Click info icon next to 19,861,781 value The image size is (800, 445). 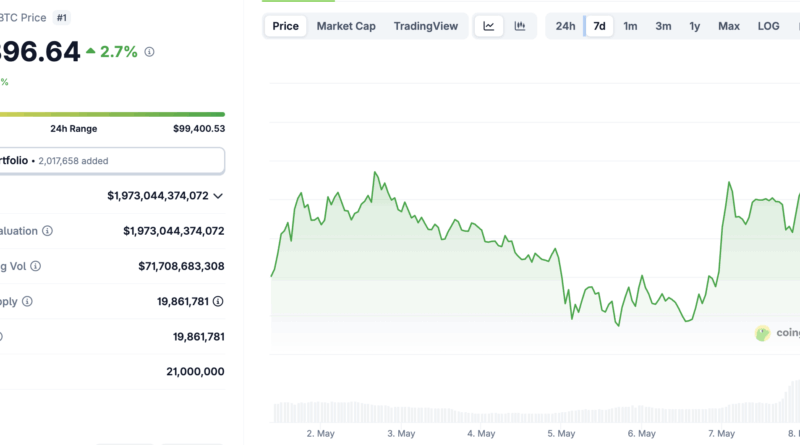coord(218,301)
